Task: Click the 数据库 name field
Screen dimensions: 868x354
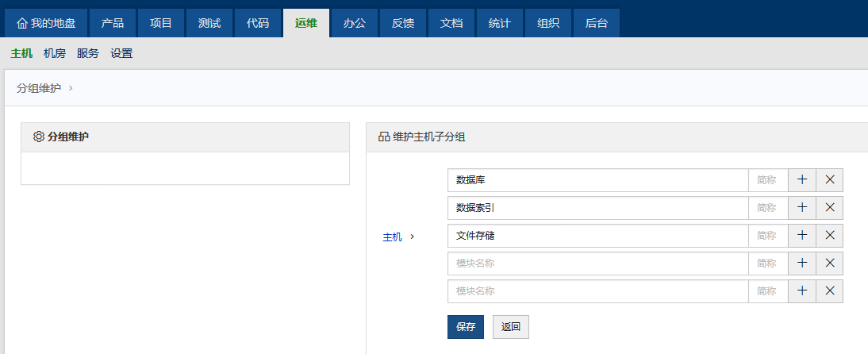Action: click(598, 180)
